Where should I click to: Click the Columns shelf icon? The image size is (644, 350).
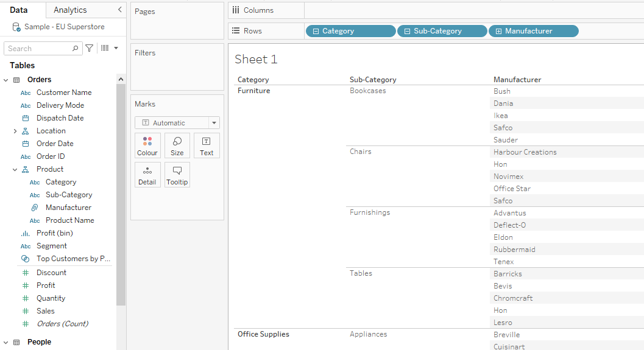pos(235,10)
